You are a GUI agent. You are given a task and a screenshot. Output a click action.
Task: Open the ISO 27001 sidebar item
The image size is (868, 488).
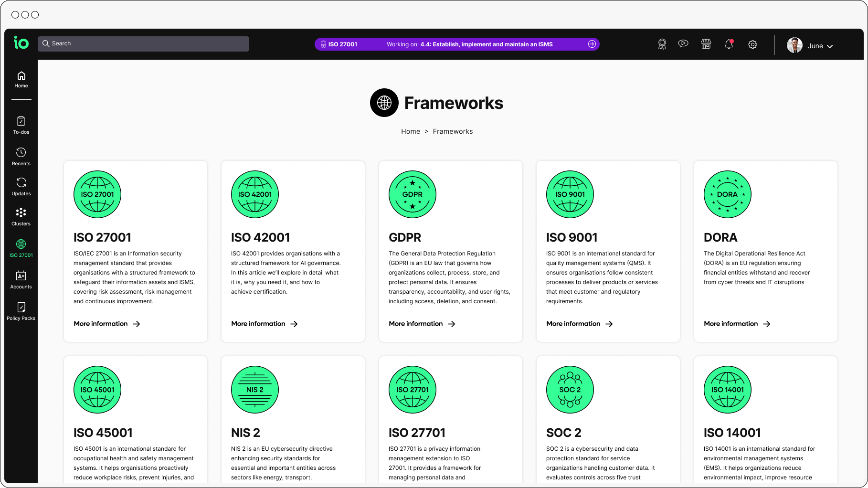point(21,248)
